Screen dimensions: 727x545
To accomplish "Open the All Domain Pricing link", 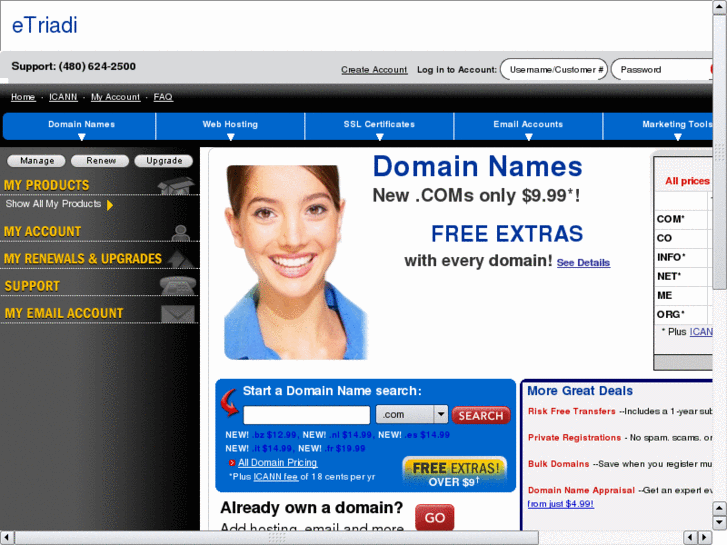I will 277,463.
